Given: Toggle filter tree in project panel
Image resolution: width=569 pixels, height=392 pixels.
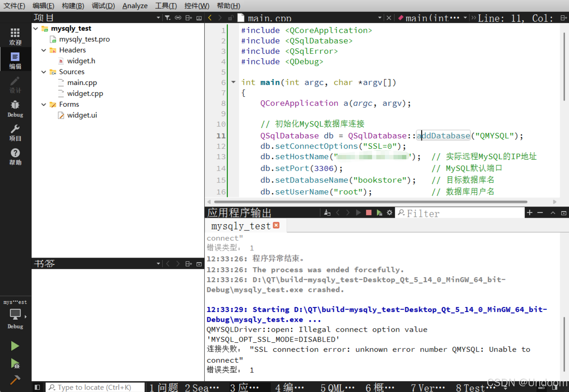Looking at the screenshot, I should pos(167,18).
